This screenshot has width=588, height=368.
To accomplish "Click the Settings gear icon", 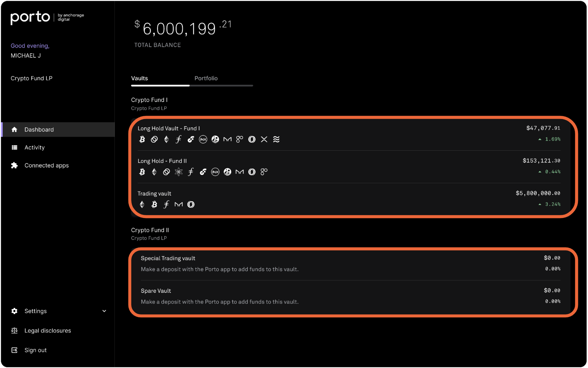I will (x=14, y=311).
